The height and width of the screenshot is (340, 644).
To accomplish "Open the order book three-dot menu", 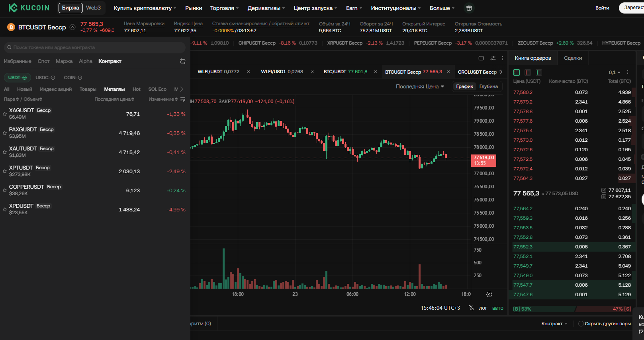I will [628, 72].
